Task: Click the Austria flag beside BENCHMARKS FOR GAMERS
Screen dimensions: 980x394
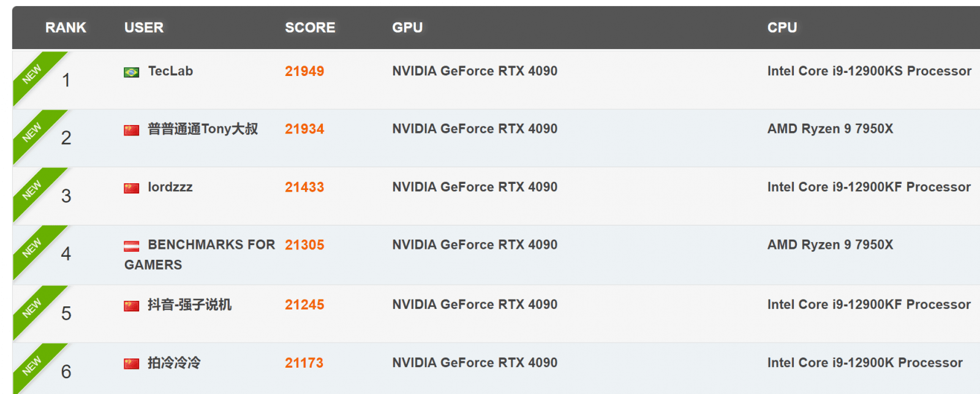Action: click(x=131, y=246)
